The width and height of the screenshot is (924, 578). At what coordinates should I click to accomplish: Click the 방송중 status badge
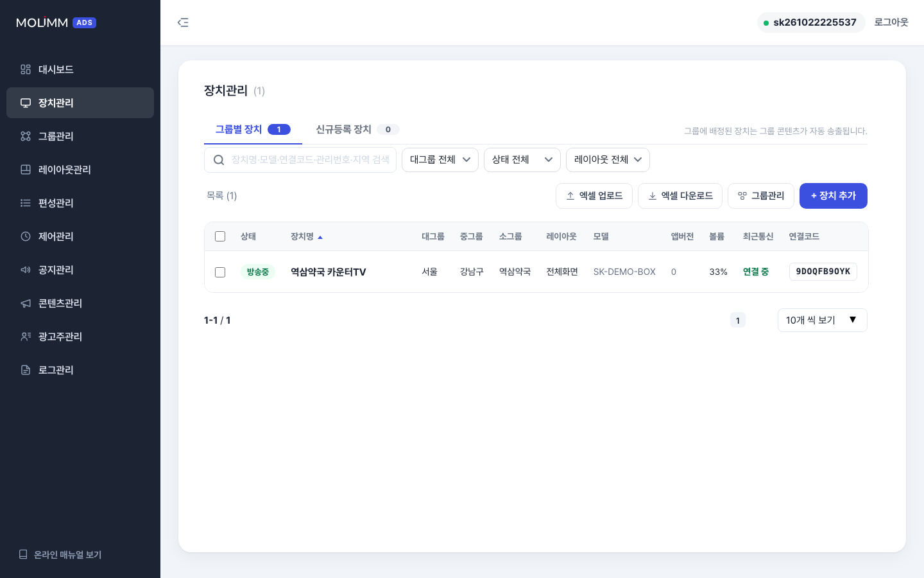pos(258,272)
